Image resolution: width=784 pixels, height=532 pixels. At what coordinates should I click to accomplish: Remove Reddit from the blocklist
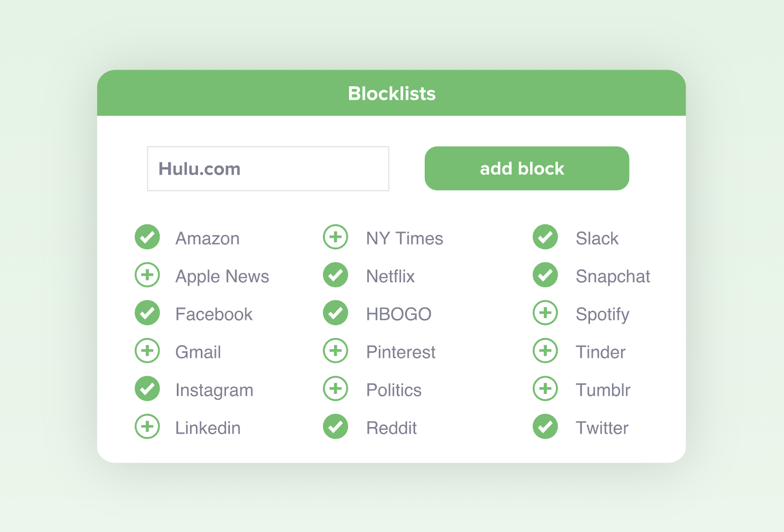click(335, 426)
